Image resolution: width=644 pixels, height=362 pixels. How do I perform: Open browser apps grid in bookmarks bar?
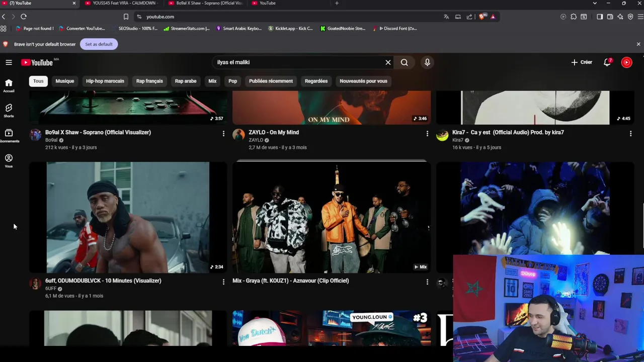click(x=4, y=29)
